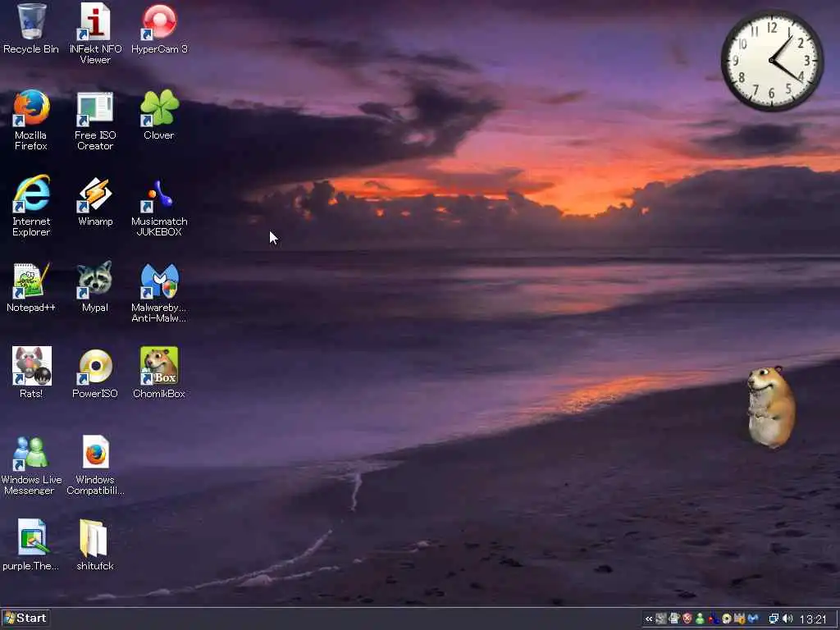Click the taskbar clock showing 13:21
This screenshot has height=630, width=840.
[813, 619]
